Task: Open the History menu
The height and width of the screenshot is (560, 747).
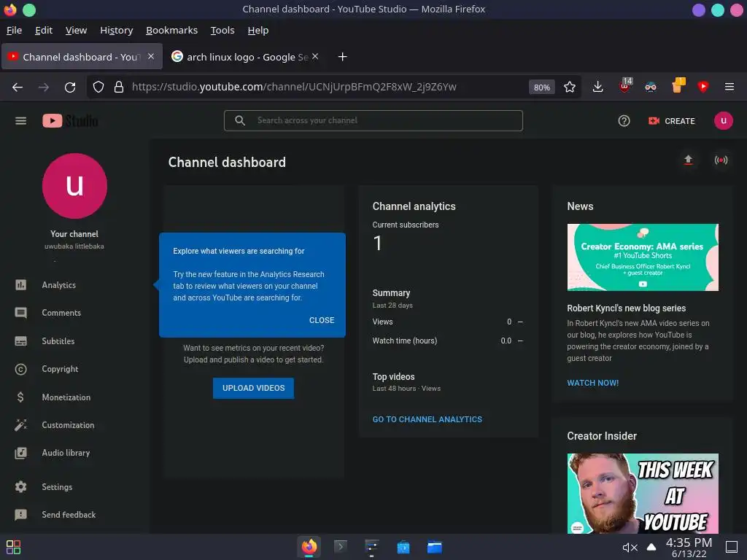Action: coord(116,31)
